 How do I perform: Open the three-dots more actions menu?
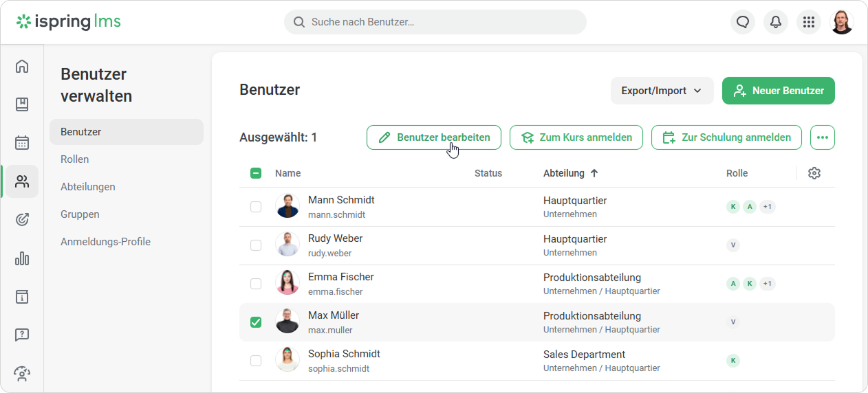(x=822, y=137)
